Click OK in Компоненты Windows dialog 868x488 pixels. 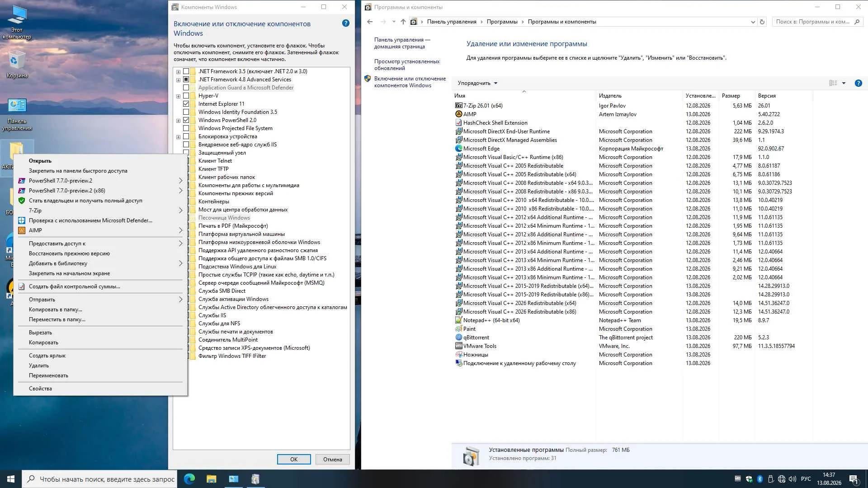[x=294, y=460]
